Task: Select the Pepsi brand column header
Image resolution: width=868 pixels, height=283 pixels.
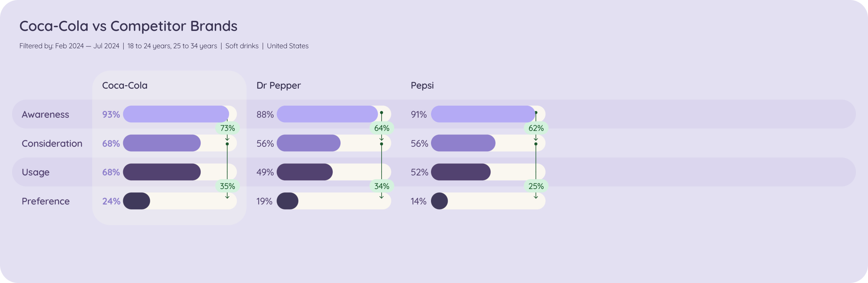Action: click(x=422, y=86)
